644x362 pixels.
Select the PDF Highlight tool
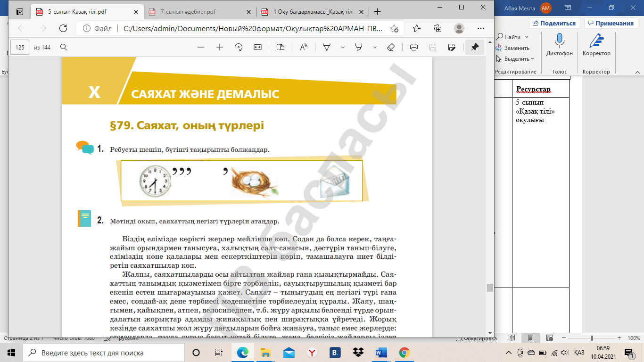click(x=359, y=47)
